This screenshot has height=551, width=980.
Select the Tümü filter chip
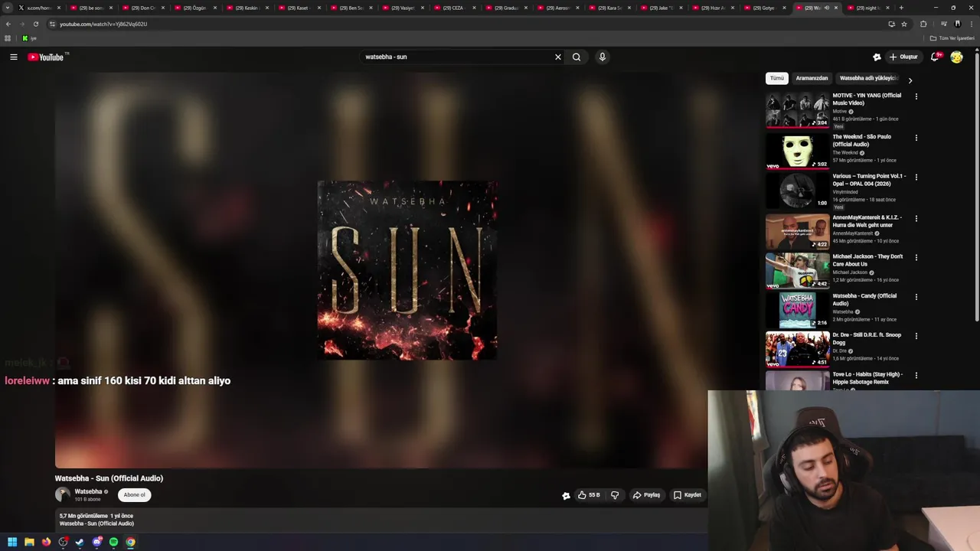777,78
